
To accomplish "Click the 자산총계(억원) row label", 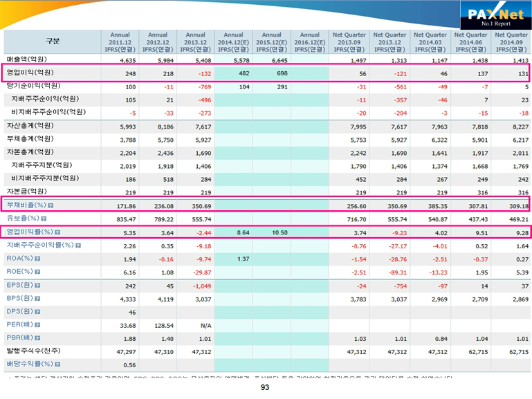I will (x=29, y=126).
